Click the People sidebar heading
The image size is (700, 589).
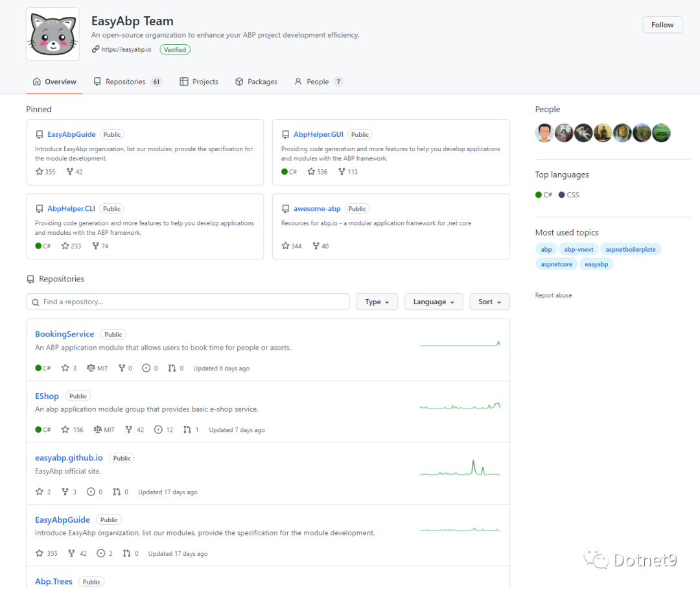click(x=548, y=110)
